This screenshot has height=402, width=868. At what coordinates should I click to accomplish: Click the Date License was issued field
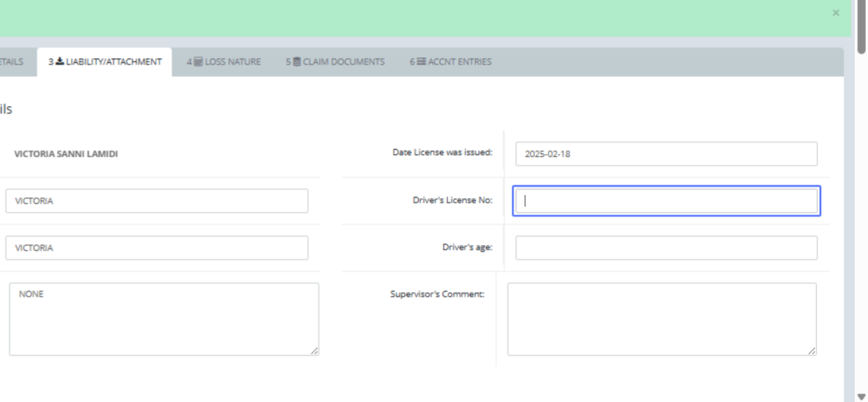tap(665, 154)
